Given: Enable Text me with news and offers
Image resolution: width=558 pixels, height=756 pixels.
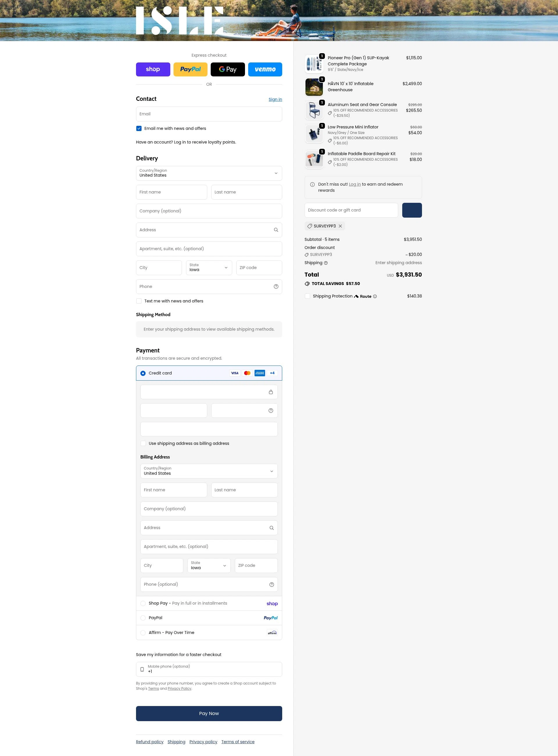Looking at the screenshot, I should pos(139,301).
